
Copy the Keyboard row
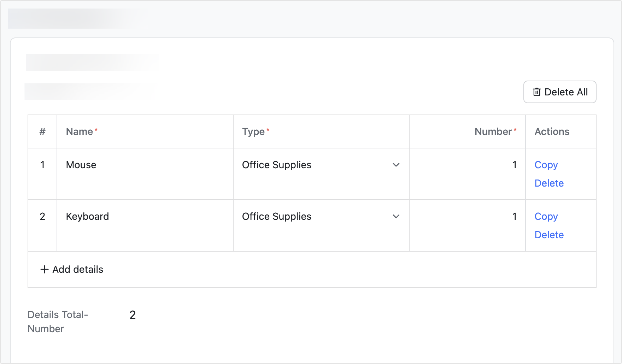pos(546,216)
